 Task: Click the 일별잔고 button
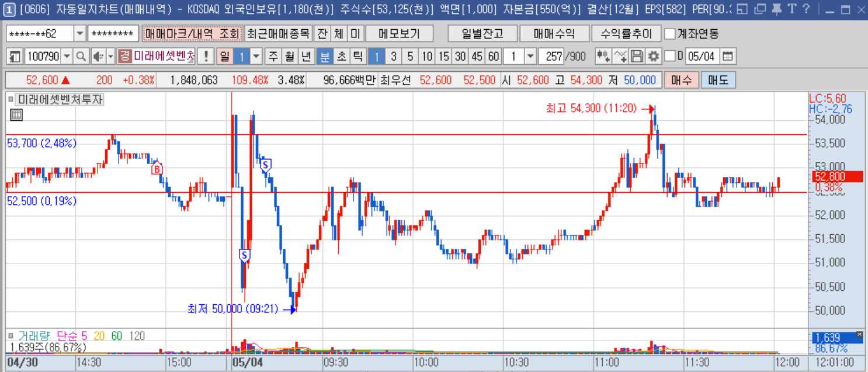pos(481,33)
